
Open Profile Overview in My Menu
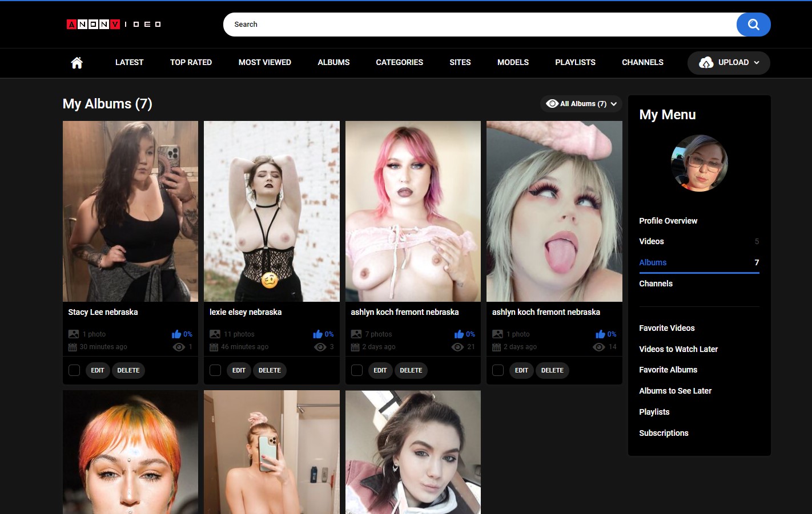(668, 221)
